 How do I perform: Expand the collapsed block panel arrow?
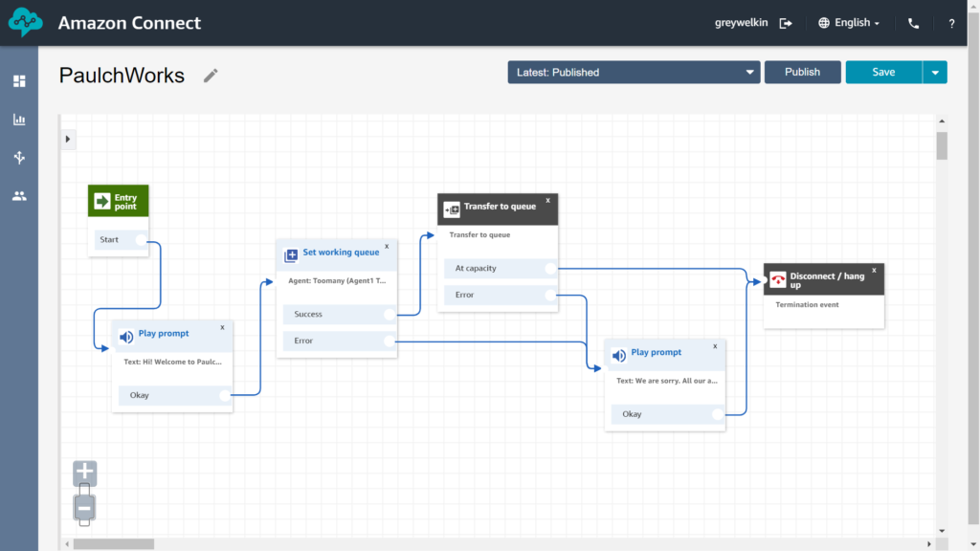(68, 140)
